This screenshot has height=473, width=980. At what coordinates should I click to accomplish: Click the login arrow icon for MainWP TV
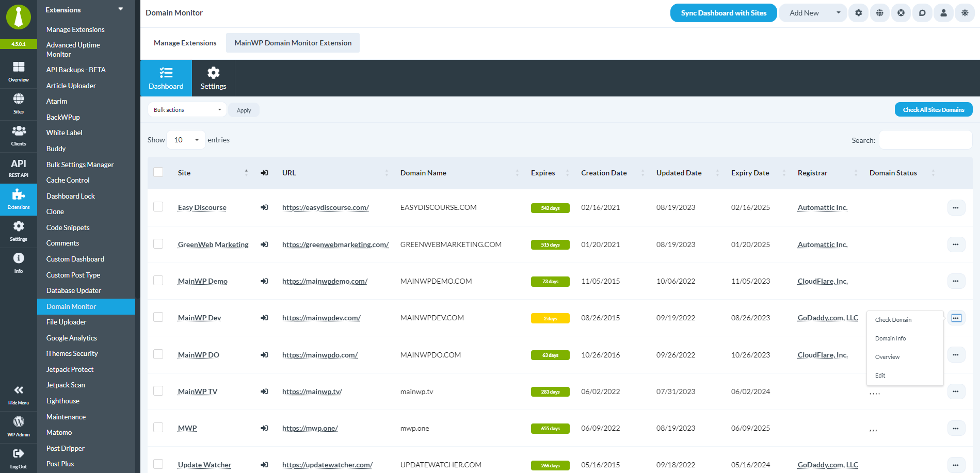[x=264, y=392]
